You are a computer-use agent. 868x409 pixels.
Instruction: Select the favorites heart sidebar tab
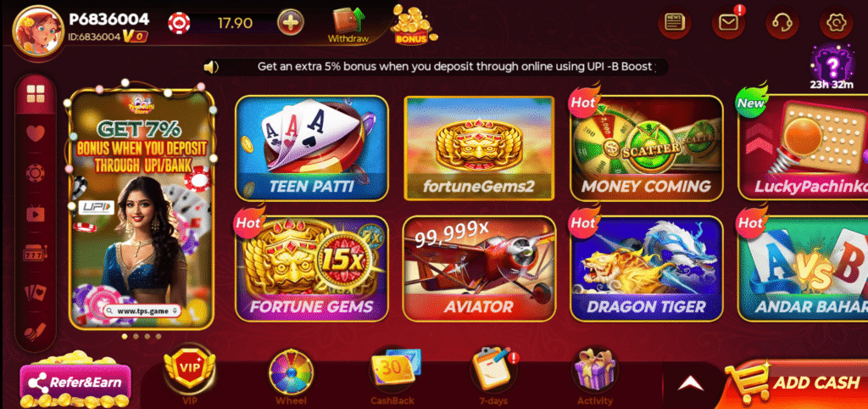coord(36,133)
